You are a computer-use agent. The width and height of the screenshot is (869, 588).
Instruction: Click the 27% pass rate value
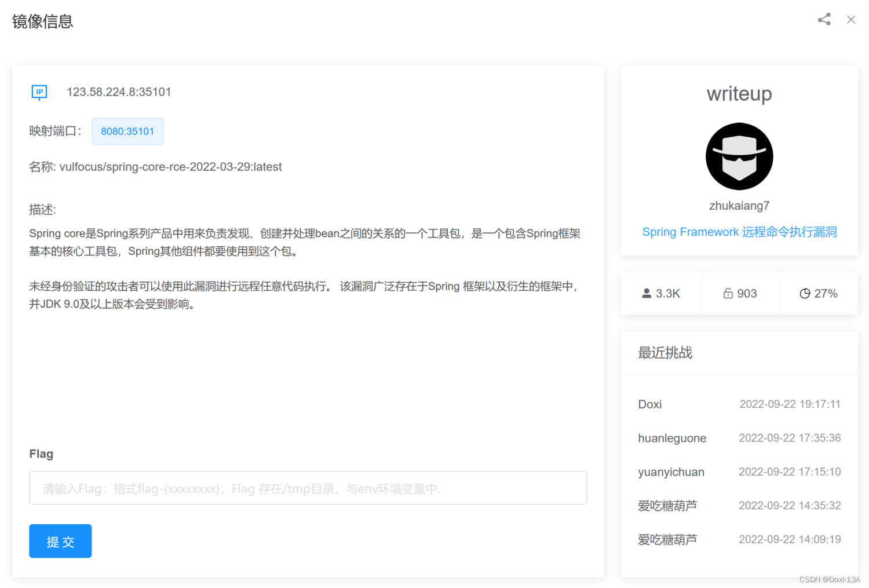[826, 294]
